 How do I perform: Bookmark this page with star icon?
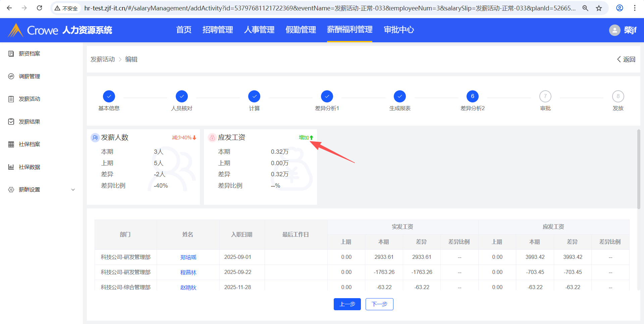click(599, 8)
